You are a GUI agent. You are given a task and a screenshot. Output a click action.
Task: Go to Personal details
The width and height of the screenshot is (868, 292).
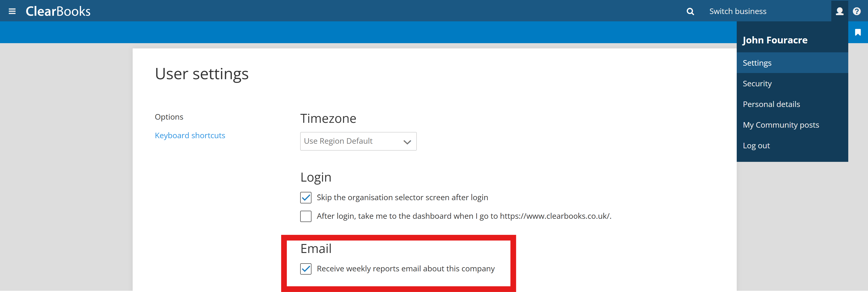[x=771, y=104]
